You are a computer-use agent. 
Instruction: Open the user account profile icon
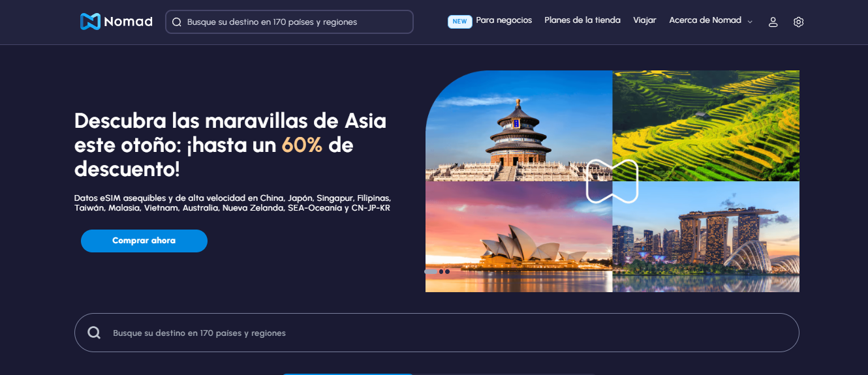[x=773, y=22]
